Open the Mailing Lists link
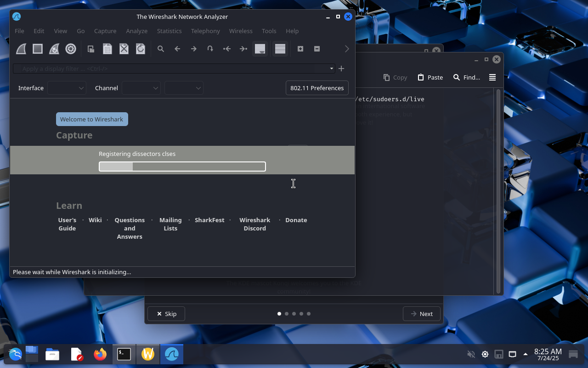The image size is (588, 368). point(170,224)
